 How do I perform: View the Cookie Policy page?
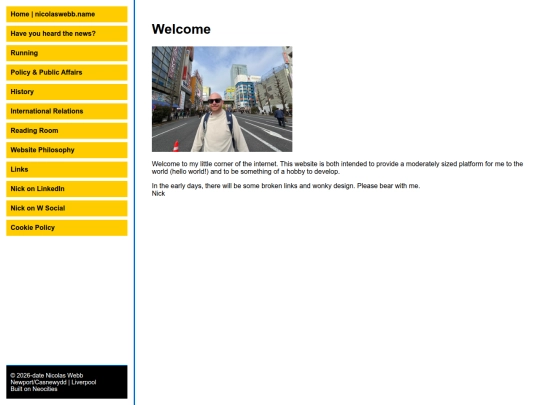point(67,228)
